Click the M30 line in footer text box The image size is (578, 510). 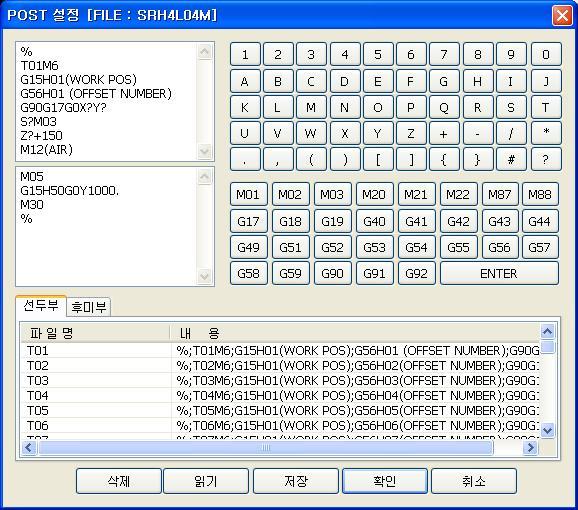(x=32, y=205)
